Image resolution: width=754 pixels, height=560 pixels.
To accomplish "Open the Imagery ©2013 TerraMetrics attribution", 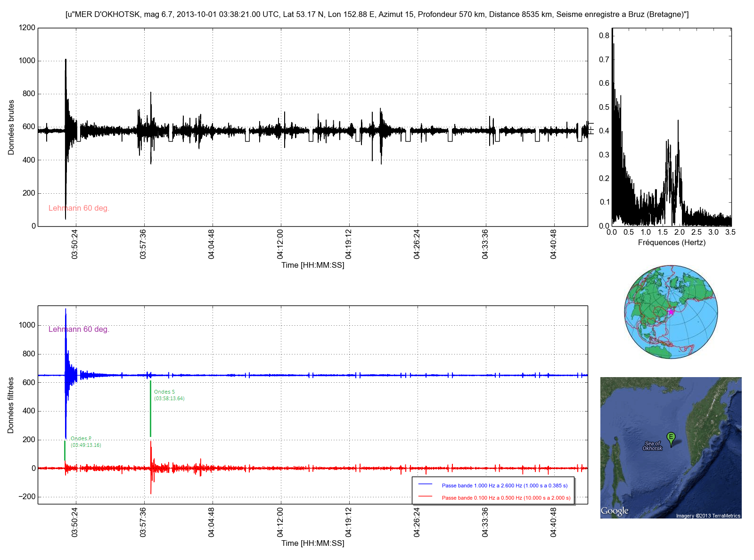I will tap(708, 516).
